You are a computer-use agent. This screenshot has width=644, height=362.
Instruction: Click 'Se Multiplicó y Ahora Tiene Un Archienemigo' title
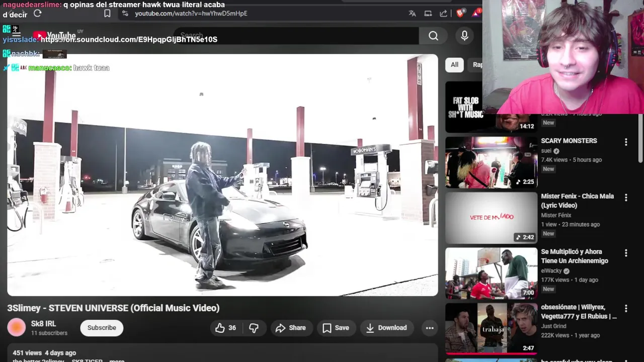tap(575, 256)
